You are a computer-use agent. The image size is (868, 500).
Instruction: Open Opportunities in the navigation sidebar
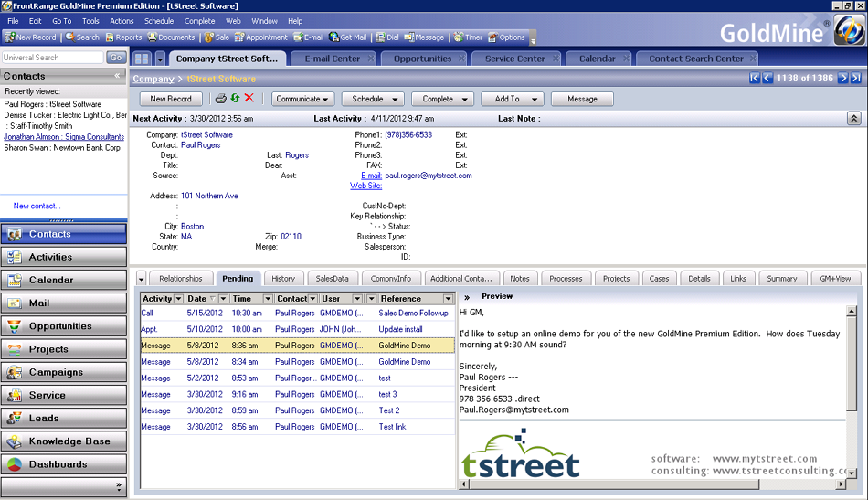click(64, 326)
